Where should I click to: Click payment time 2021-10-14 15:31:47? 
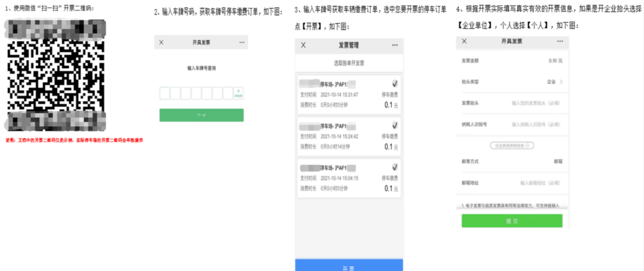339,95
